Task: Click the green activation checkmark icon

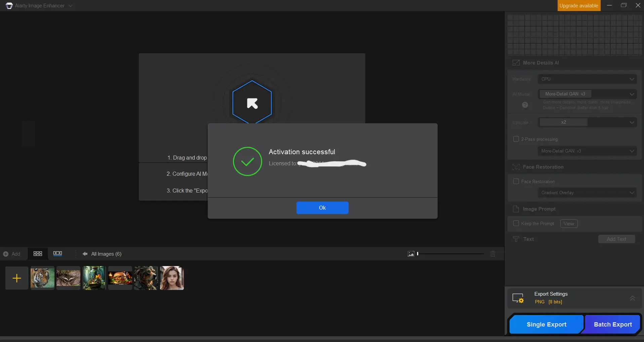Action: click(247, 161)
